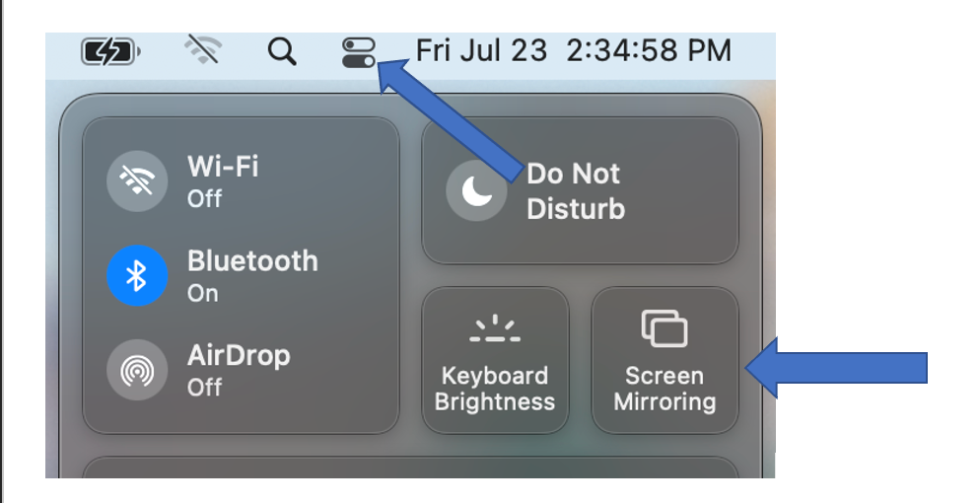This screenshot has height=503, width=980.
Task: Click the 2:34:58 PM clock in menu bar
Action: [649, 50]
